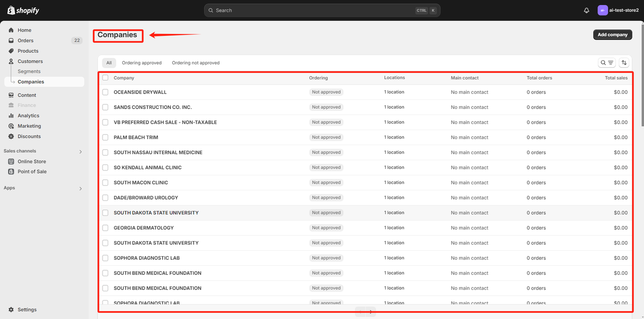The image size is (644, 319).
Task: Open Orders from the sidebar inbox icon
Action: (11, 41)
